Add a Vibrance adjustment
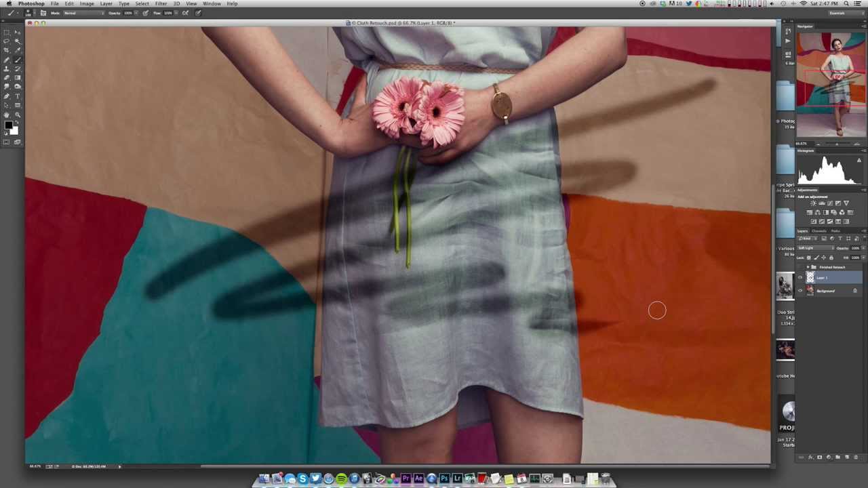Screen dimensions: 868x488 (x=846, y=203)
